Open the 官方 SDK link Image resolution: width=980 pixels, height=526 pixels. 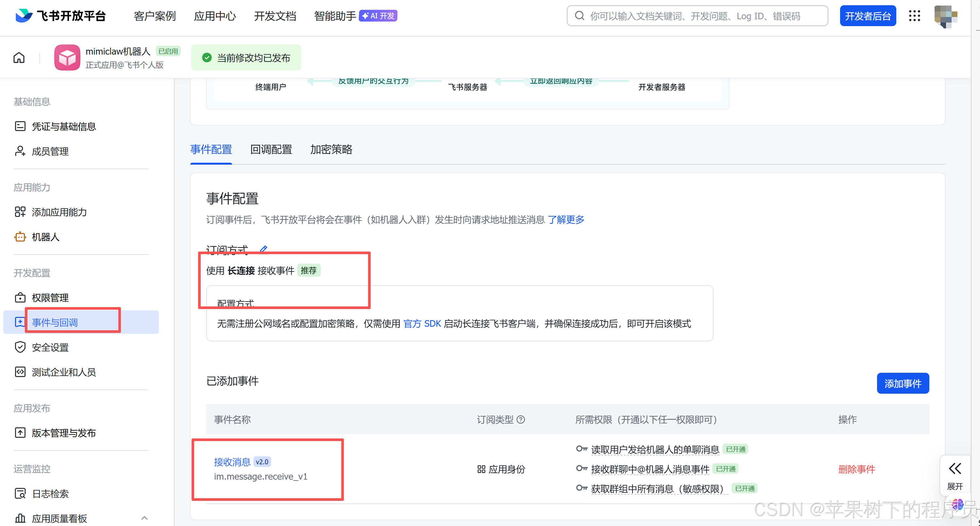[422, 324]
